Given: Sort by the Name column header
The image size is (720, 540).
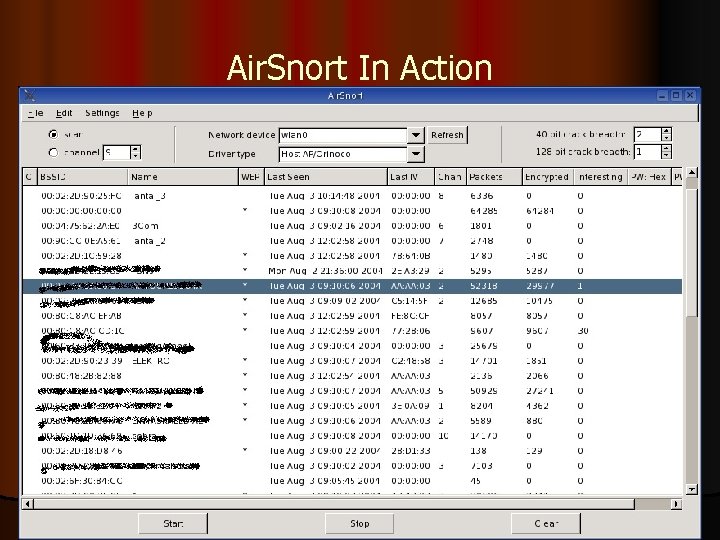Looking at the screenshot, I should (x=183, y=177).
